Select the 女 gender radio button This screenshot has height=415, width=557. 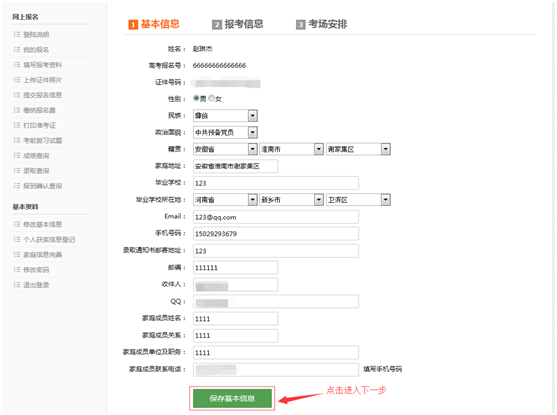[211, 98]
